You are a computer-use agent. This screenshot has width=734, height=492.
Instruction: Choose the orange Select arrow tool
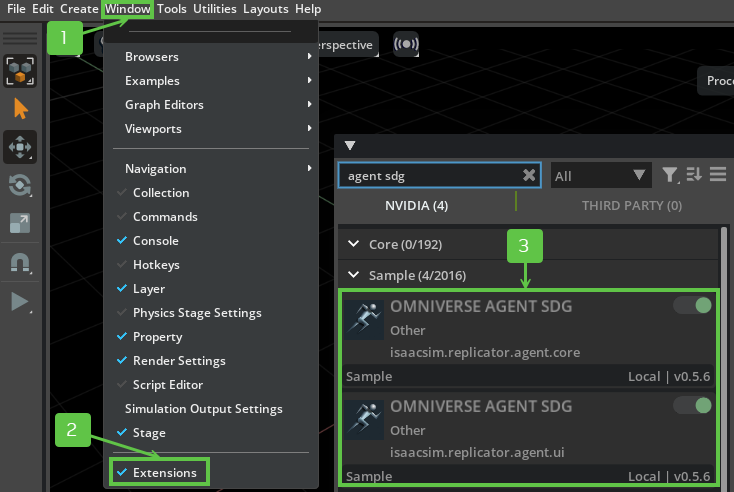[x=20, y=109]
